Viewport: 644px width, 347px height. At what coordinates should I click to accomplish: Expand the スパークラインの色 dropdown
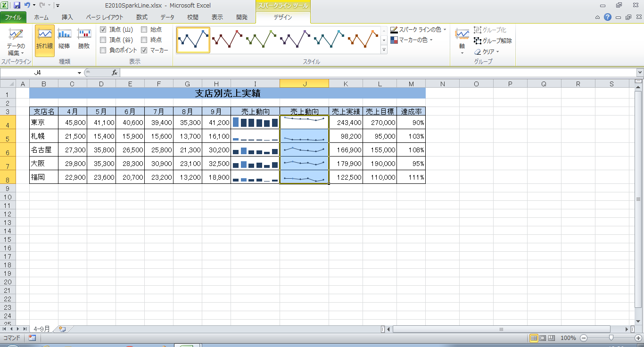pyautogui.click(x=445, y=29)
